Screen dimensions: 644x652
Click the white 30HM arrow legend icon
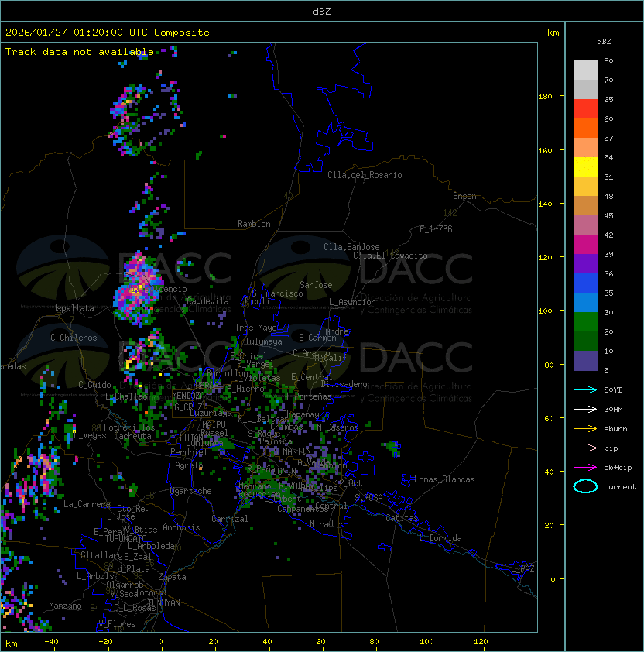click(x=585, y=410)
